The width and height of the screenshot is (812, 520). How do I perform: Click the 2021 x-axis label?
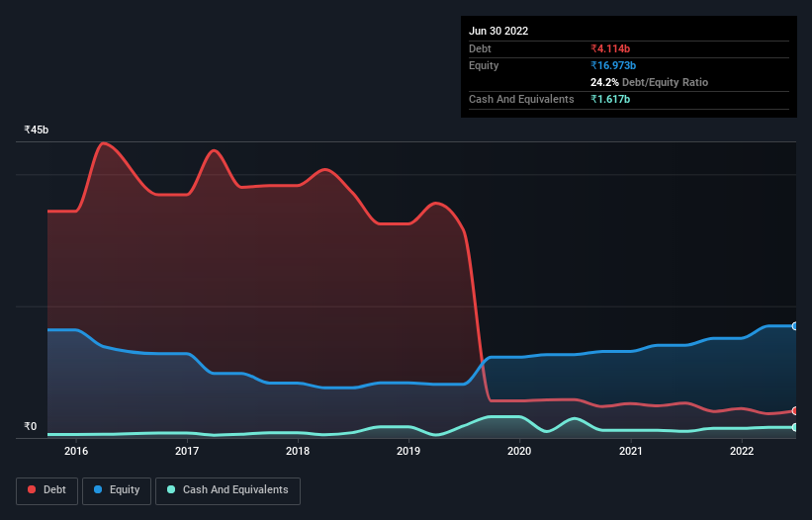(x=631, y=451)
